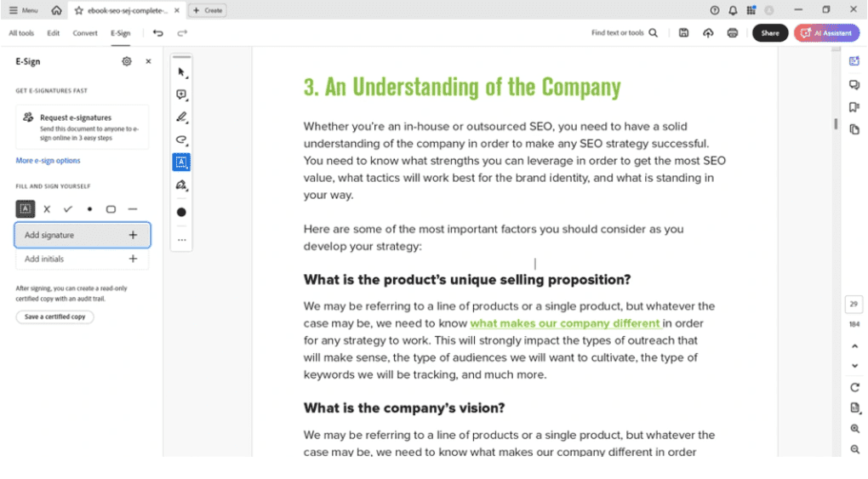Viewport: 868px width, 479px height.
Task: Select the rounded rectangle fill tool
Action: pos(111,208)
